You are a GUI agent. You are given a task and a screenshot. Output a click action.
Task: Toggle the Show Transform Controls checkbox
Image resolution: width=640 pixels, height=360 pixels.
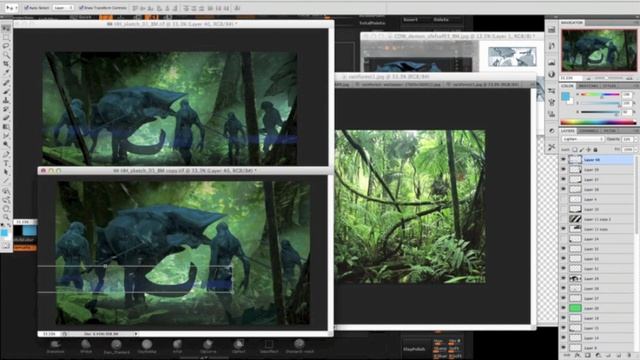[x=81, y=8]
